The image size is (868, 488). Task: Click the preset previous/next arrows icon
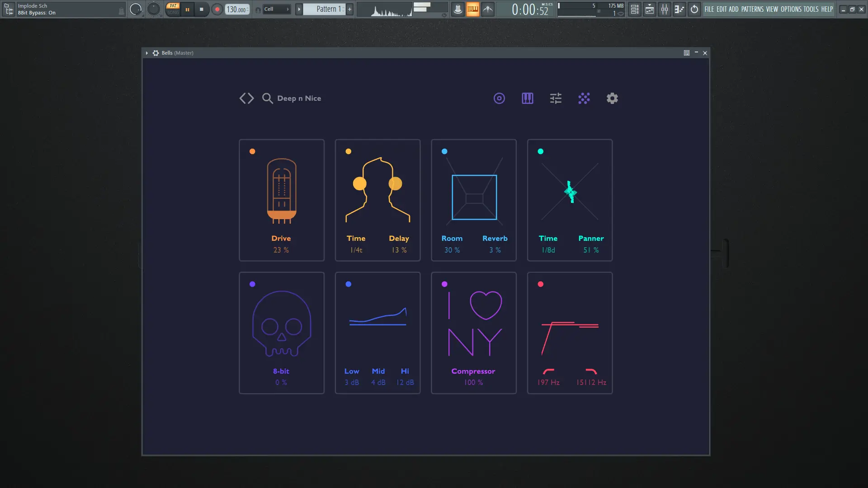(x=246, y=99)
